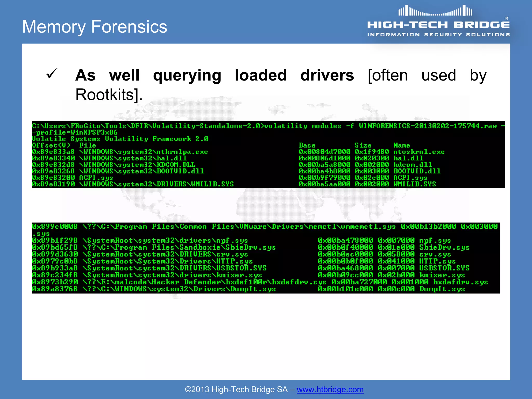This screenshot has width=532, height=399.
Task: Click the 'Base' column header
Action: point(307,145)
